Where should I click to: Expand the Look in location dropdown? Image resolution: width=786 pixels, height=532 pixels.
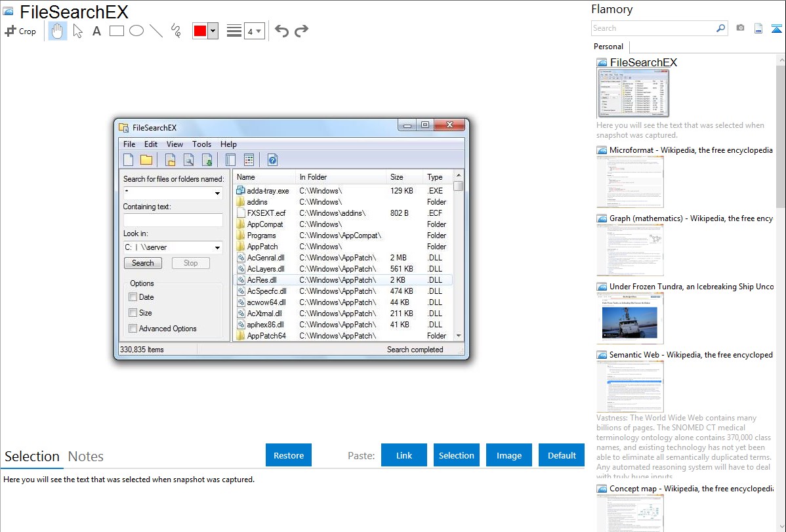point(217,247)
